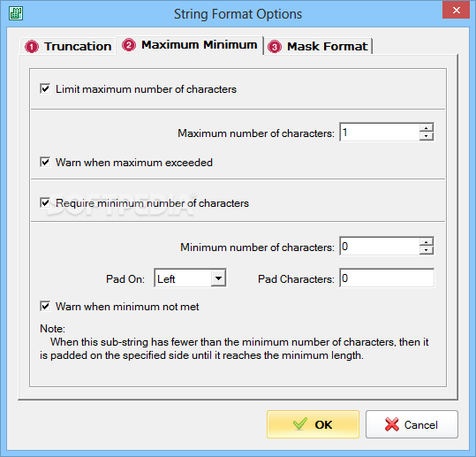Switch to the Truncation tab
Screen dimensions: 476x457
68,47
